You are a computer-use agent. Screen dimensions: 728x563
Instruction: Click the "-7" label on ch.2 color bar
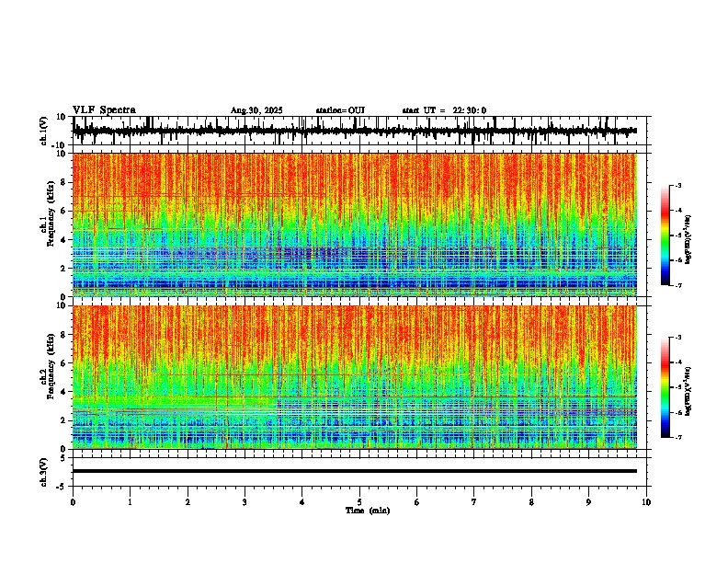[x=678, y=437]
